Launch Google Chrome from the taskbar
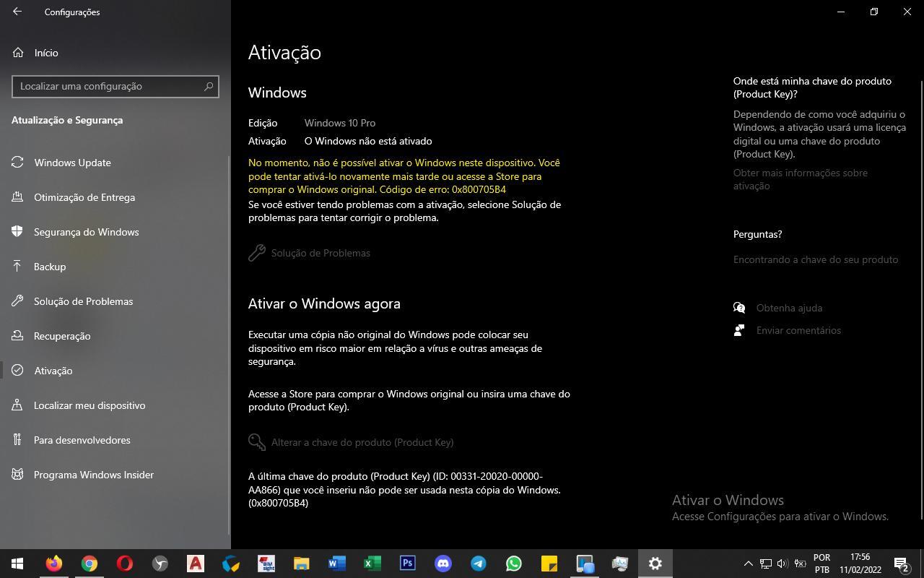 (x=89, y=564)
